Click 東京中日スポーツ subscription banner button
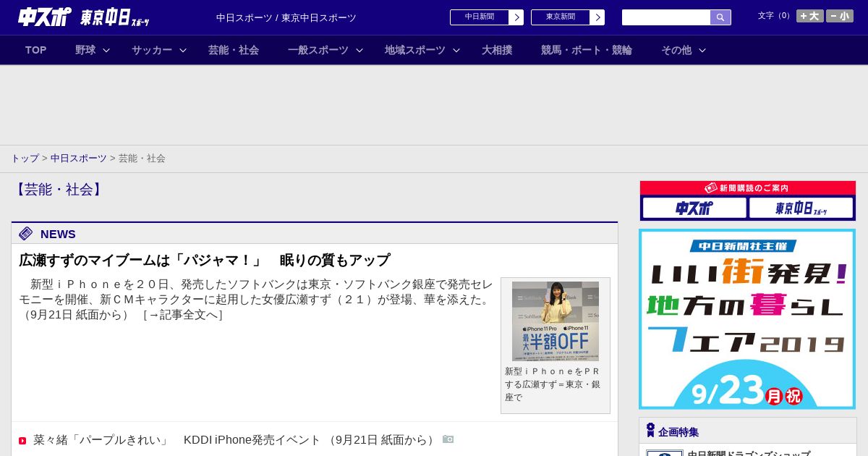This screenshot has width=868, height=456. tap(801, 208)
